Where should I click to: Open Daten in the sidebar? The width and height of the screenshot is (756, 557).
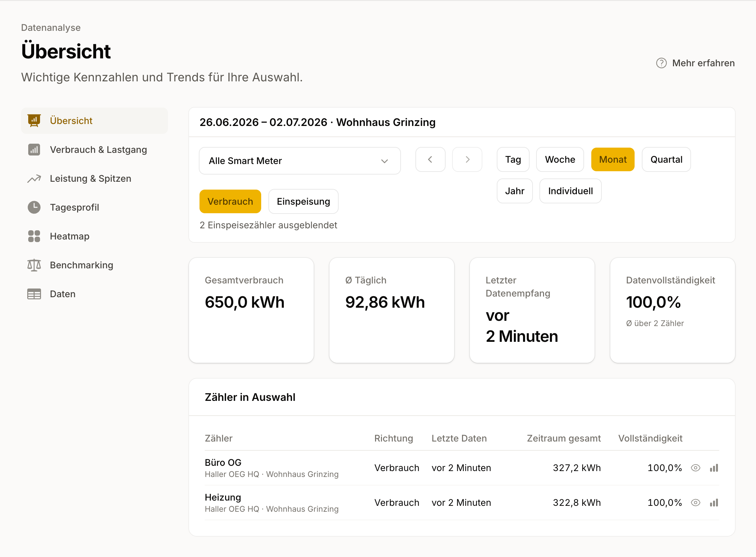click(x=94, y=294)
